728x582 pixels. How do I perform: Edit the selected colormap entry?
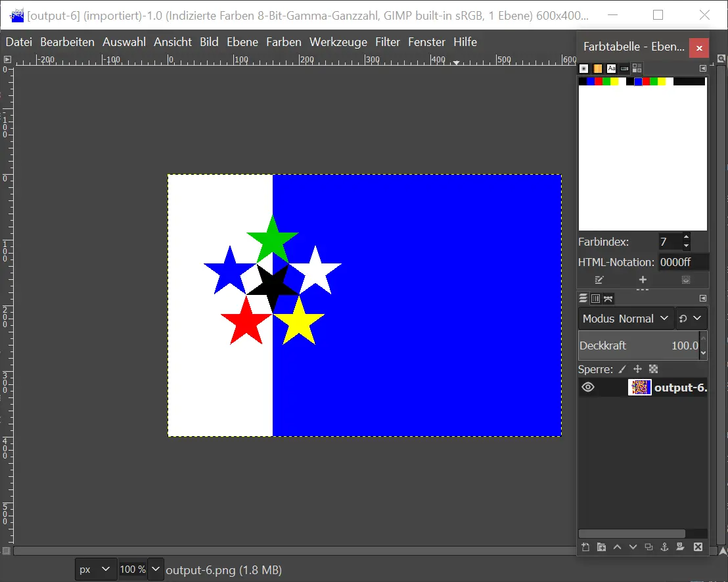(599, 280)
